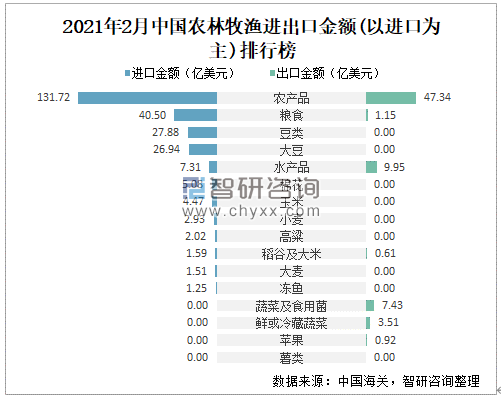Click the 稻谷及大米 category label
The width and height of the screenshot is (501, 398).
[x=291, y=254]
